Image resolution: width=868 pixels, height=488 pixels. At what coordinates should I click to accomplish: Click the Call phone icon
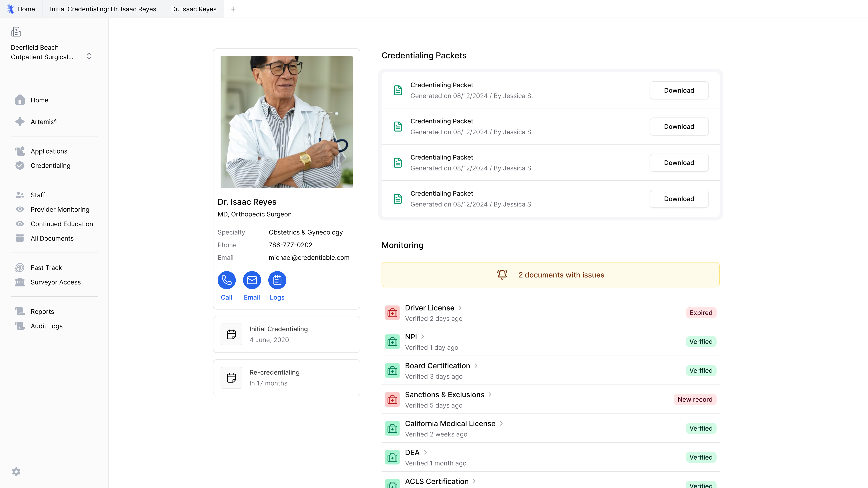(226, 280)
